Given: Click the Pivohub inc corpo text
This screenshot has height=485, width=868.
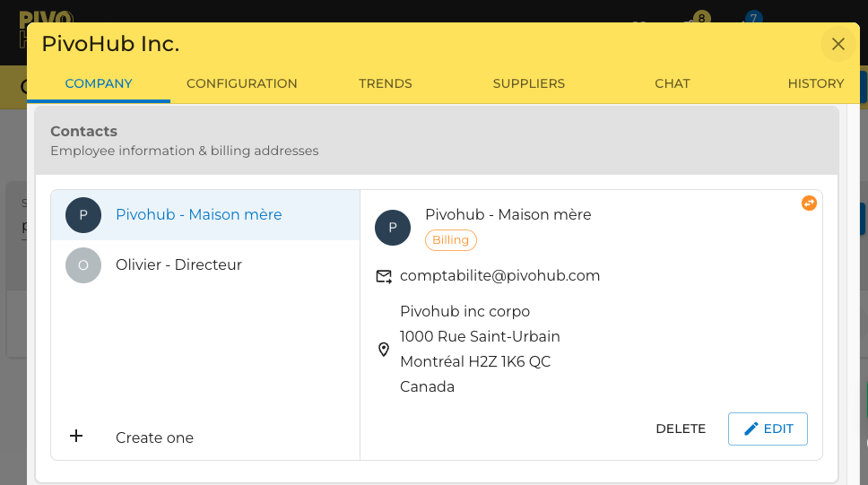Looking at the screenshot, I should coord(465,311).
